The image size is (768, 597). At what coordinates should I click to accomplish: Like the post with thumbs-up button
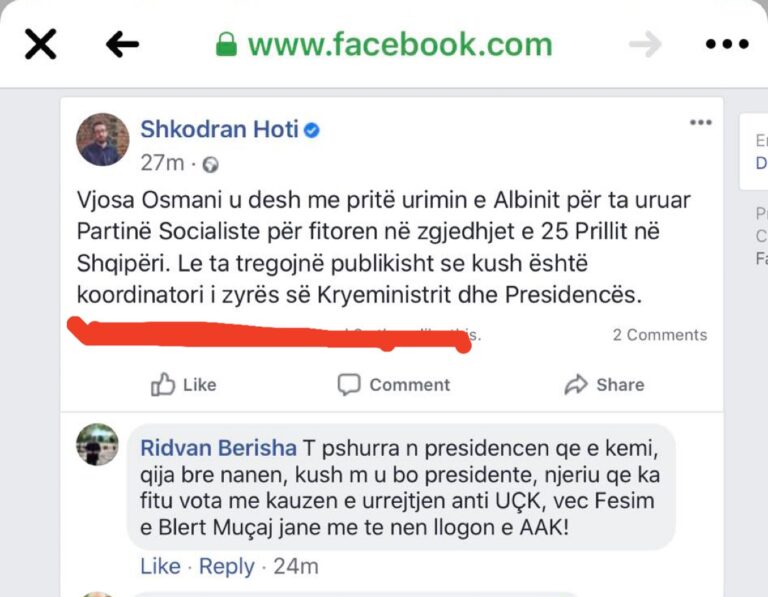(183, 385)
